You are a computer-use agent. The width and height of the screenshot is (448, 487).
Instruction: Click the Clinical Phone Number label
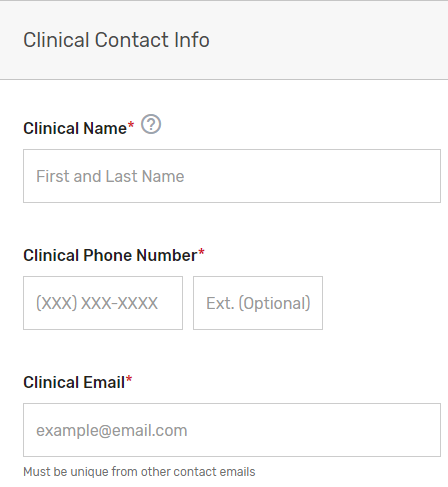coord(110,255)
